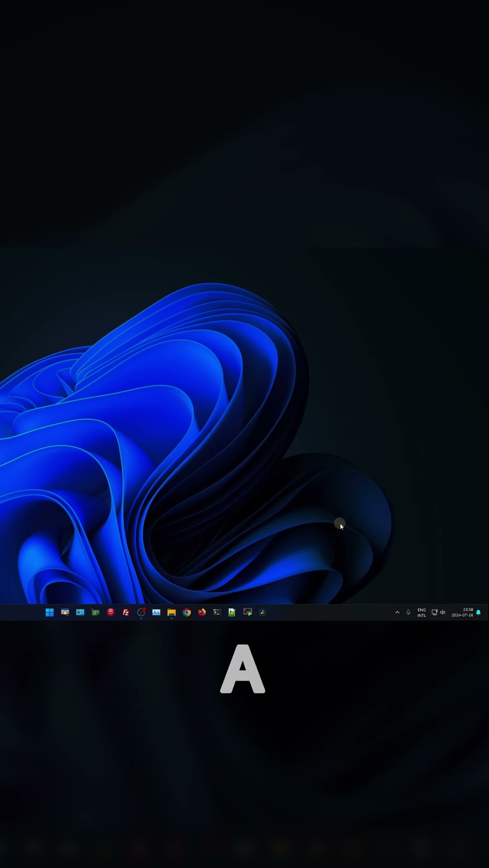Expand the hidden system tray icons chevron

tap(397, 612)
